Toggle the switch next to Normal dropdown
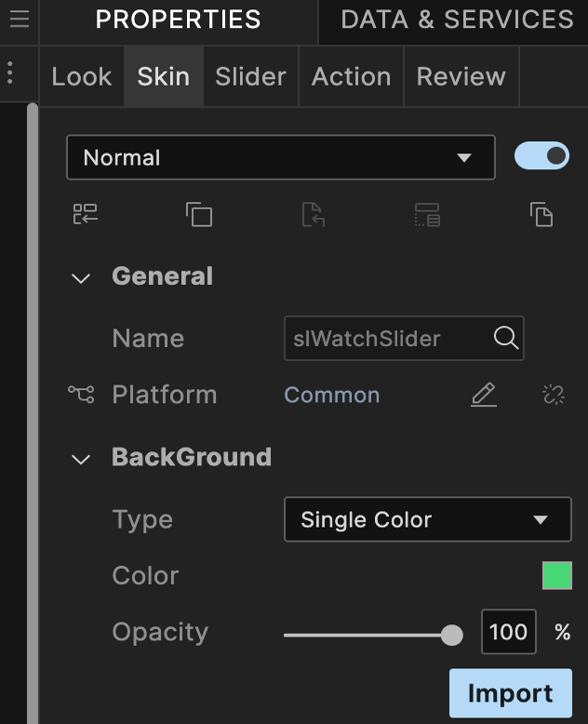The height and width of the screenshot is (724, 588). 541,156
